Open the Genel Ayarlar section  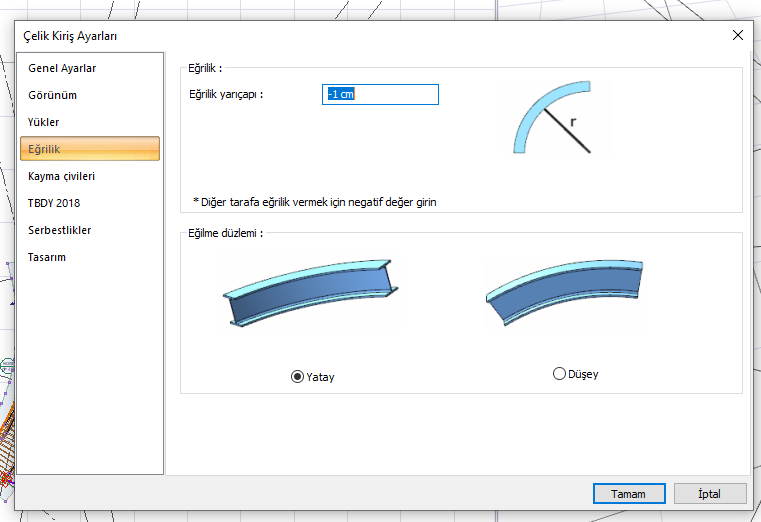pyautogui.click(x=62, y=68)
